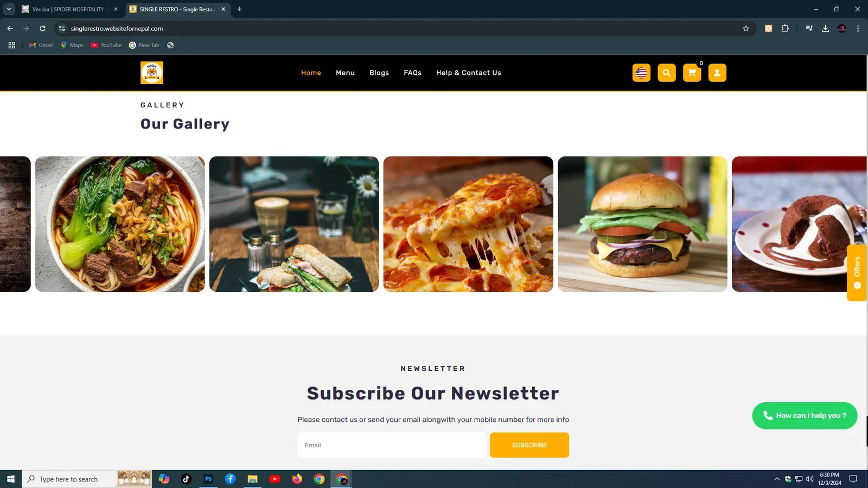
Task: Open the user account icon
Action: pos(717,73)
